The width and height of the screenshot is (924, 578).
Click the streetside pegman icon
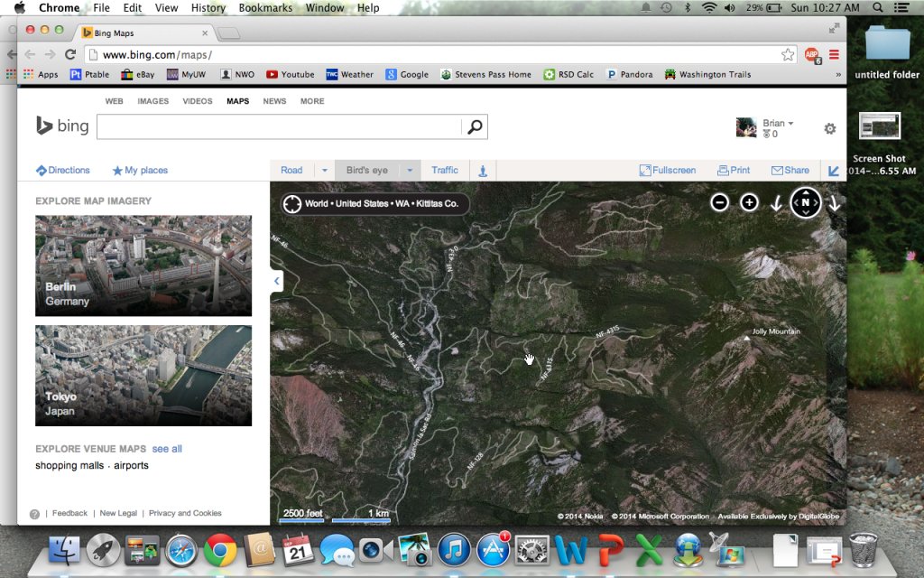tap(483, 171)
